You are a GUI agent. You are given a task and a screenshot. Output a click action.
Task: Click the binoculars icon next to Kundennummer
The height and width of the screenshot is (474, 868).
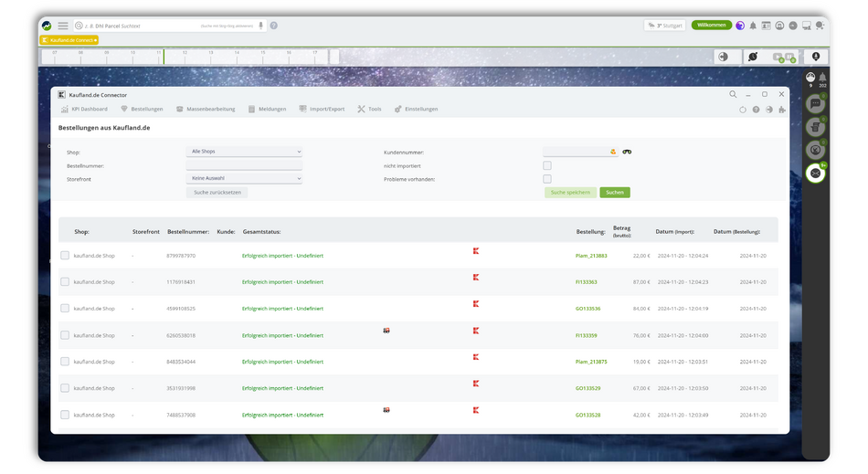pos(628,152)
